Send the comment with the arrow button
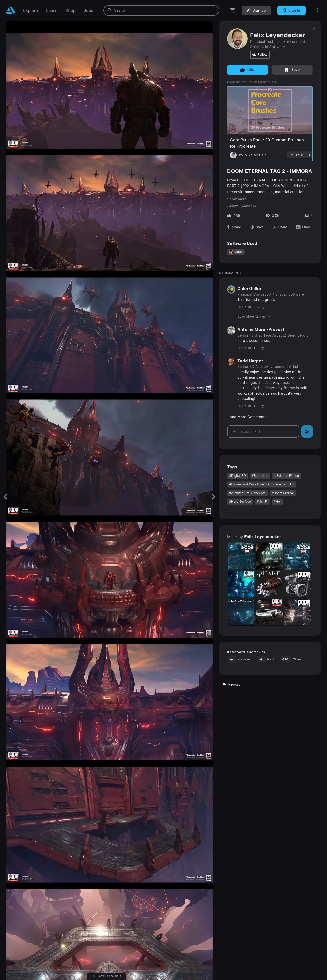The image size is (327, 980). pos(307,431)
